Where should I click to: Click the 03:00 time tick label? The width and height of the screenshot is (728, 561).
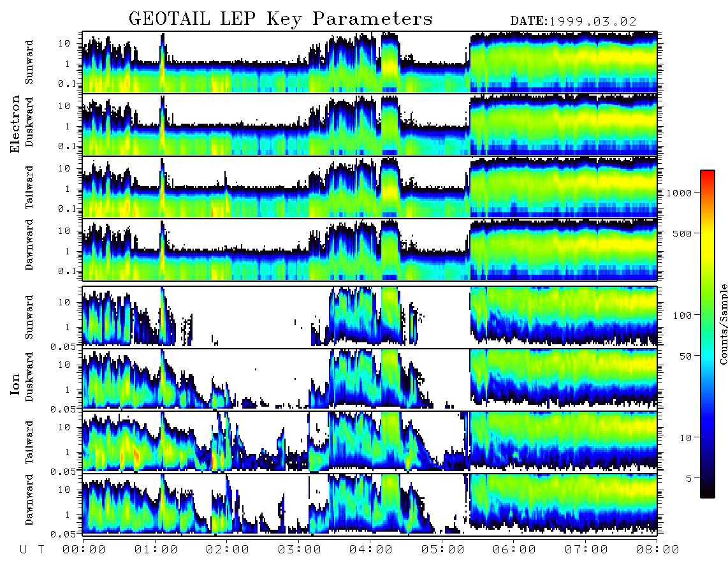point(300,550)
